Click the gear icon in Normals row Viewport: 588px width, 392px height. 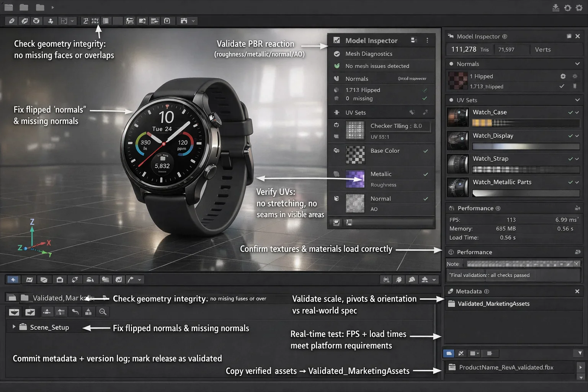click(x=563, y=76)
